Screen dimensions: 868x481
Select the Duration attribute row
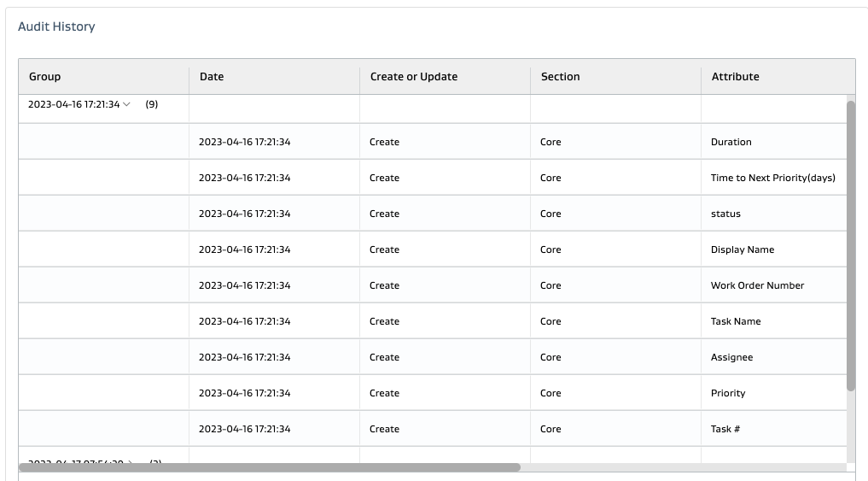[731, 143]
